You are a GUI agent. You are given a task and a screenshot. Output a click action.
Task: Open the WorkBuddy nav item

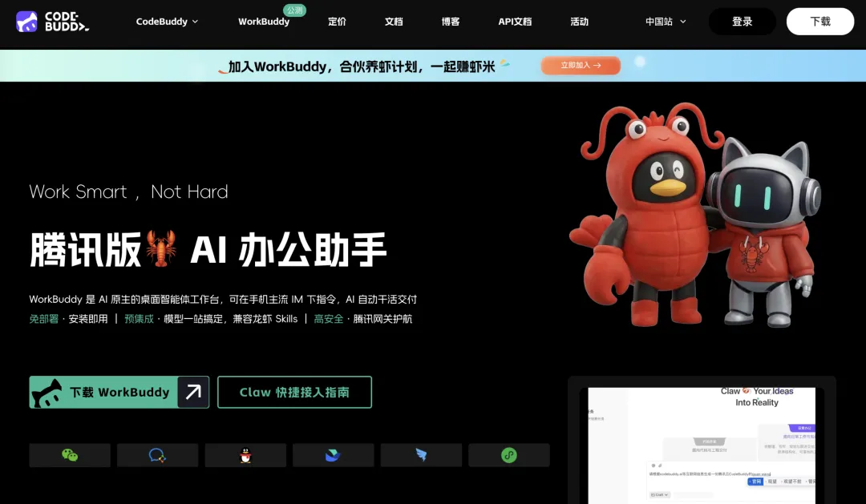click(264, 22)
